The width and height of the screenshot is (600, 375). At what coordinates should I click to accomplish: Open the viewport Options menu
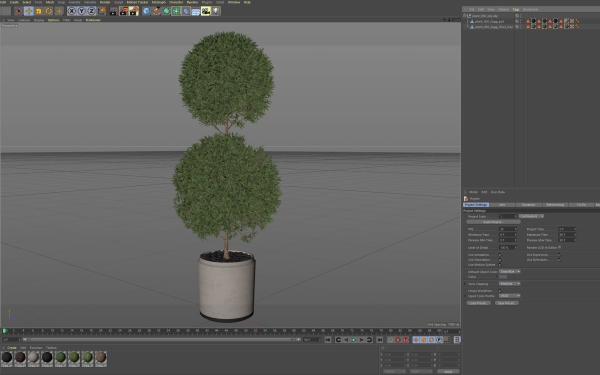click(x=54, y=20)
